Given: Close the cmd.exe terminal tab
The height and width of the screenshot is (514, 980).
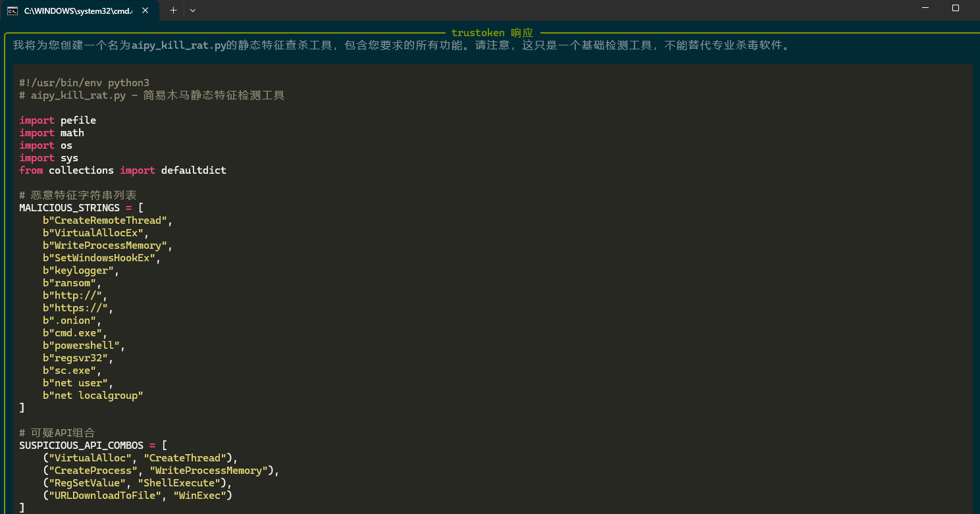Looking at the screenshot, I should click(x=145, y=11).
